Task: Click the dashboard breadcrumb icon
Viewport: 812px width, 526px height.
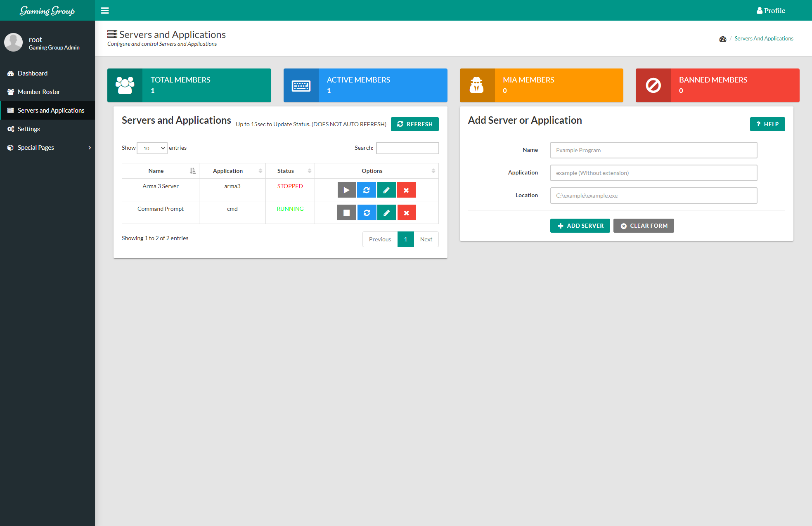Action: coord(722,39)
